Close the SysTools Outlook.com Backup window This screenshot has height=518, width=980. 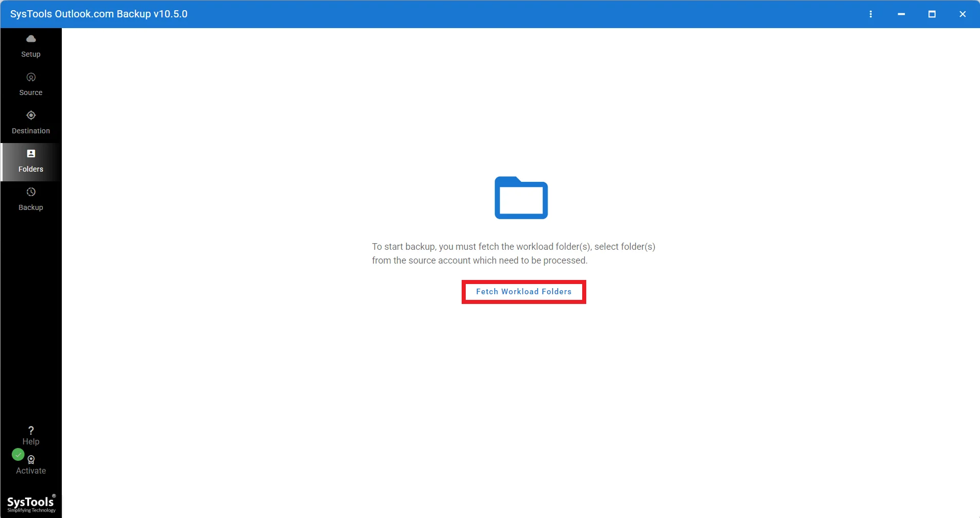click(x=963, y=14)
